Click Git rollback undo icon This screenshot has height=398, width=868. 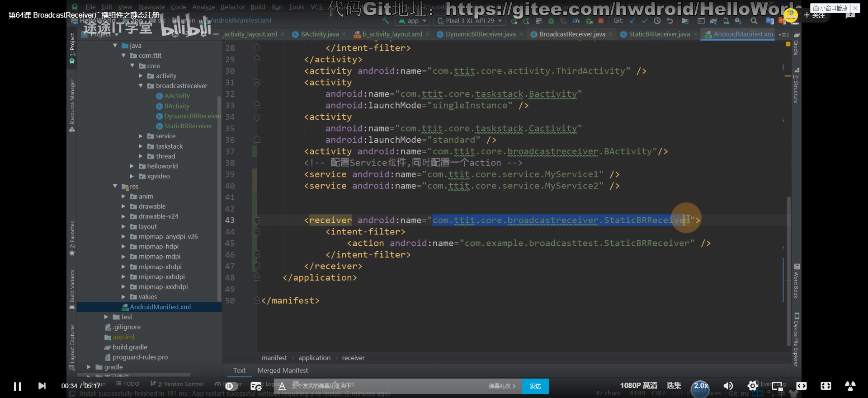(x=670, y=21)
